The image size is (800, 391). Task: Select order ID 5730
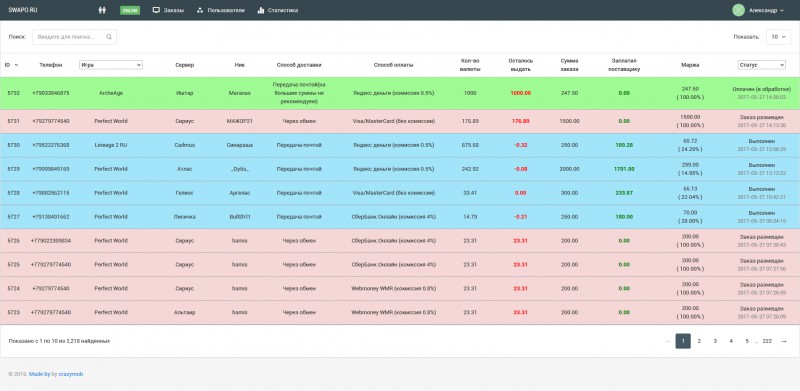point(13,145)
